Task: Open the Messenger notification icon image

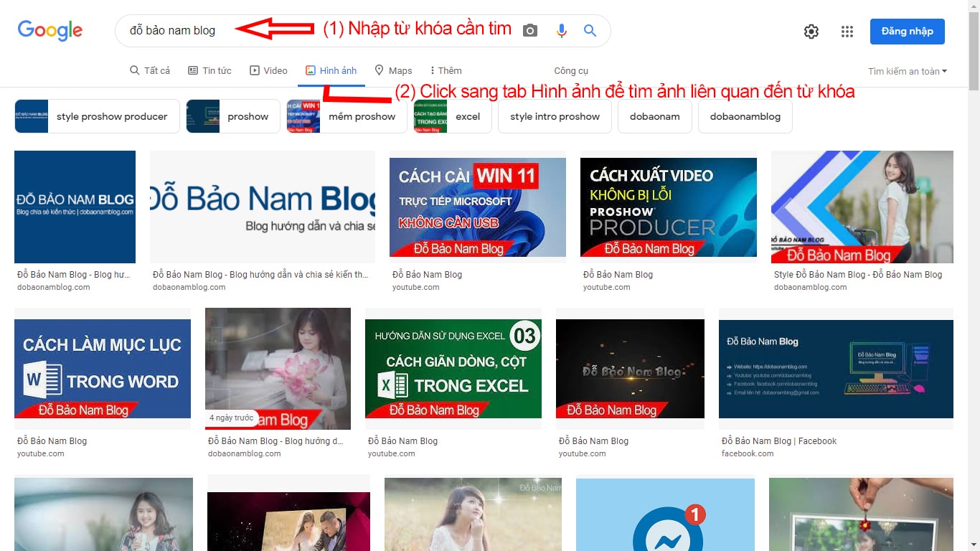Action: [665, 514]
